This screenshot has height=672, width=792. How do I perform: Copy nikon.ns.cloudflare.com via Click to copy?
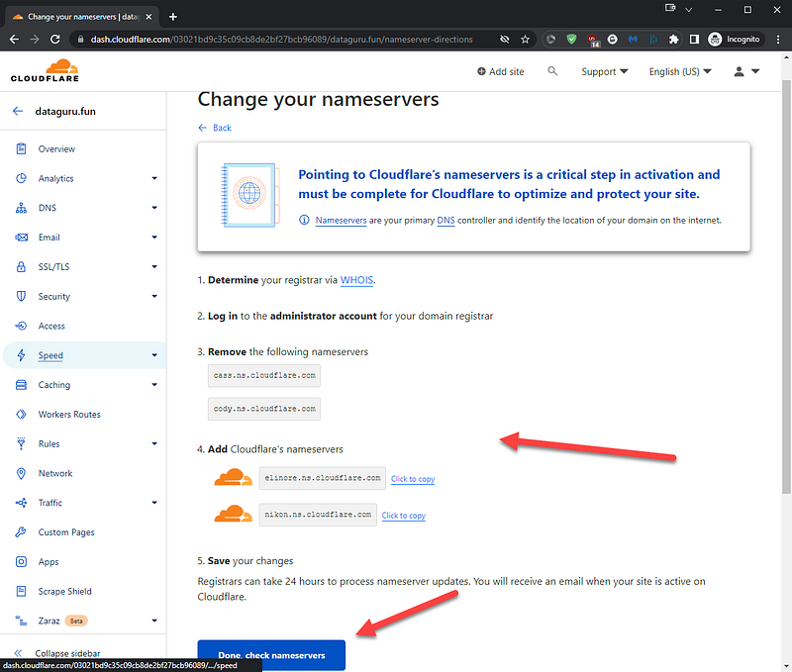tap(404, 515)
